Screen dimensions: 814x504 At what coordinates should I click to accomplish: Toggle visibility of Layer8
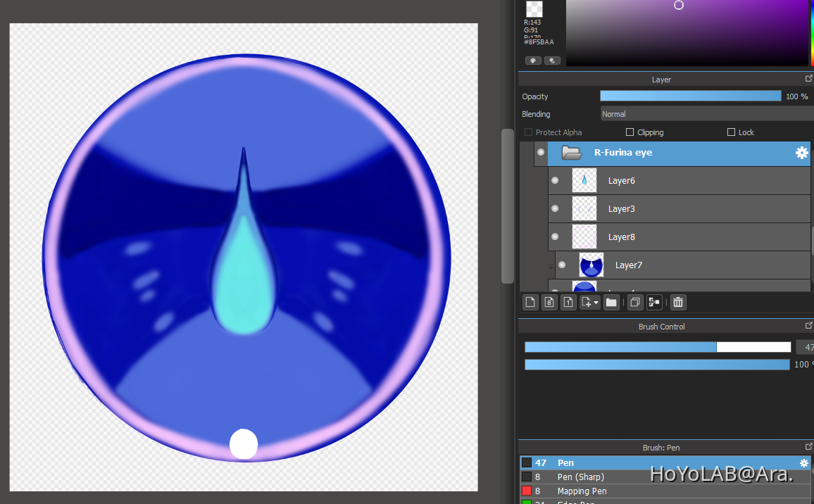555,237
